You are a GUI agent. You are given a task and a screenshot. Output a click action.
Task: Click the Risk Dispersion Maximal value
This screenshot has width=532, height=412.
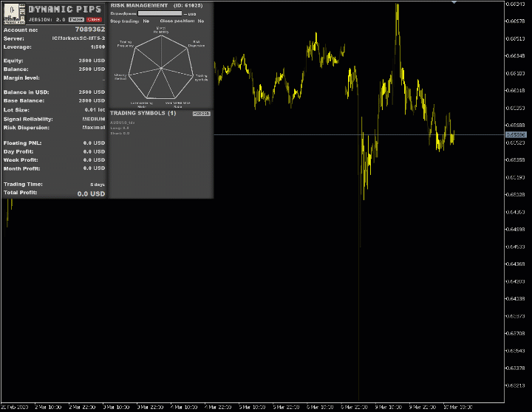[x=93, y=127]
